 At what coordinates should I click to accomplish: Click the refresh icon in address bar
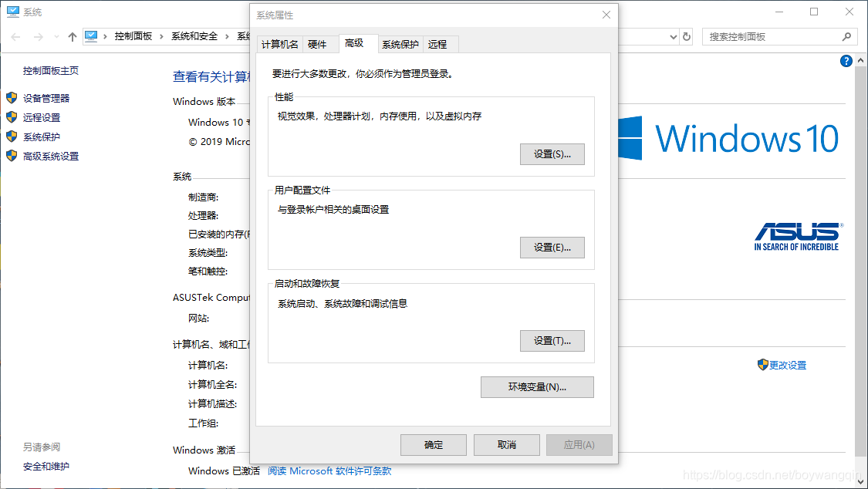(687, 36)
